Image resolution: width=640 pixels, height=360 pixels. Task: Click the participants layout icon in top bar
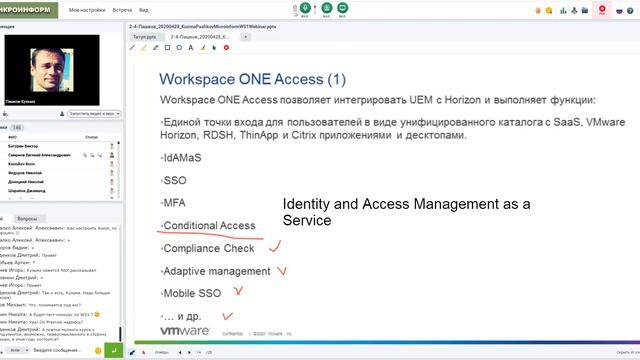tap(574, 11)
